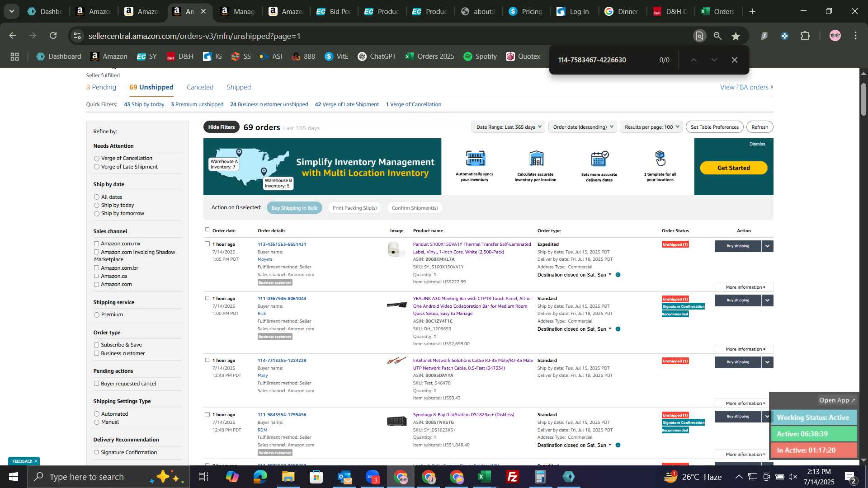868x488 pixels.
Task: Open Outlook from the taskbar
Action: click(344, 477)
